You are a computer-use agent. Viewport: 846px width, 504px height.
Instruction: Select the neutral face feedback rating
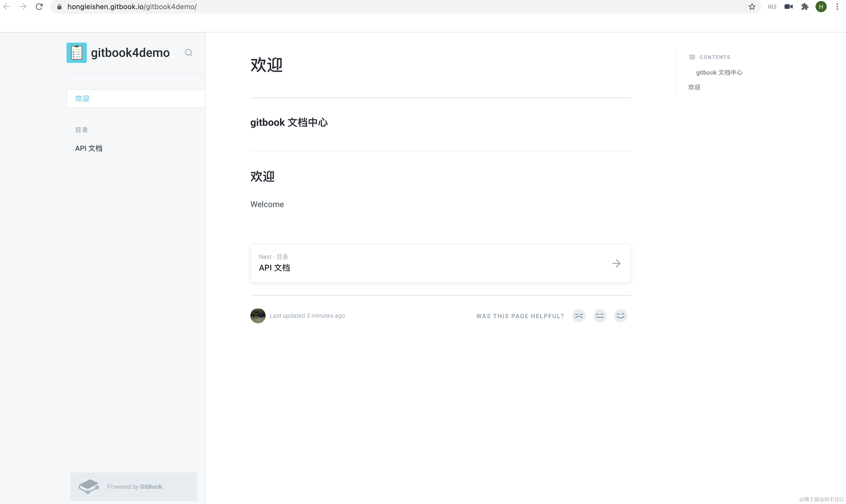pyautogui.click(x=600, y=315)
